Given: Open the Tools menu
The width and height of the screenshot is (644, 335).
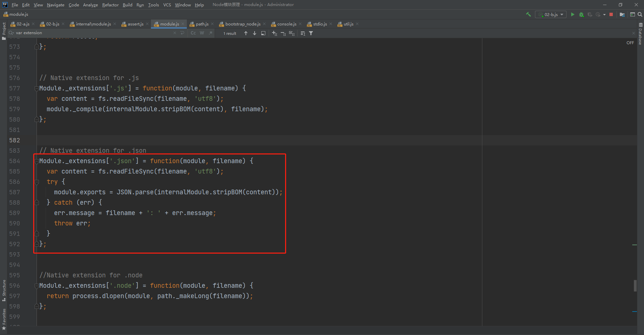Looking at the screenshot, I should click(153, 5).
